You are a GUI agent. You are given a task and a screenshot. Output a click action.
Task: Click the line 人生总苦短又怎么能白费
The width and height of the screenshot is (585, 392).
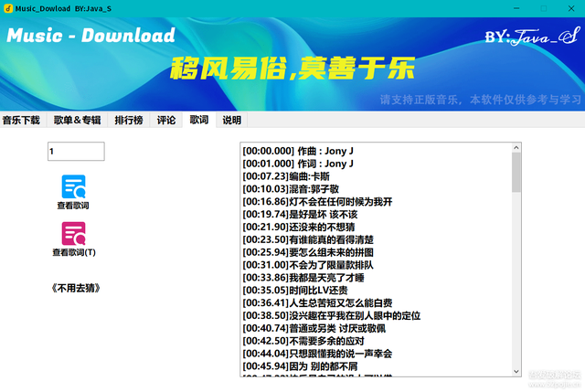click(x=317, y=302)
